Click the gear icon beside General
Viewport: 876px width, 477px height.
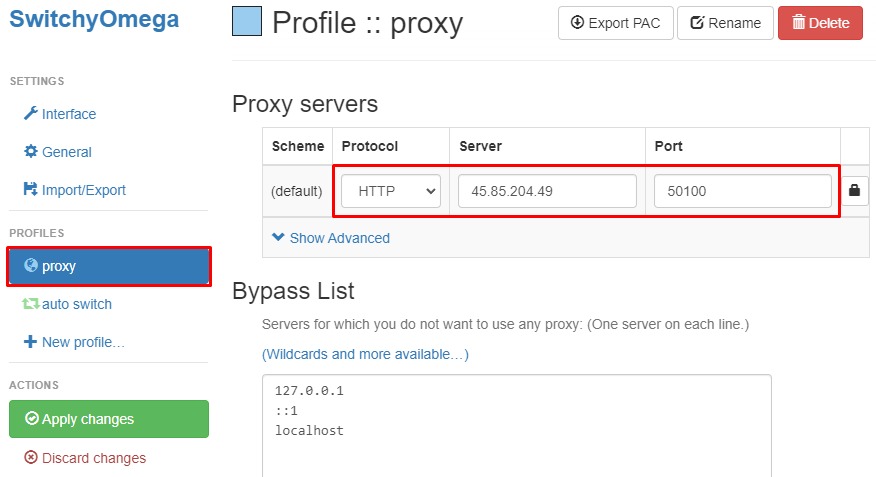(30, 152)
